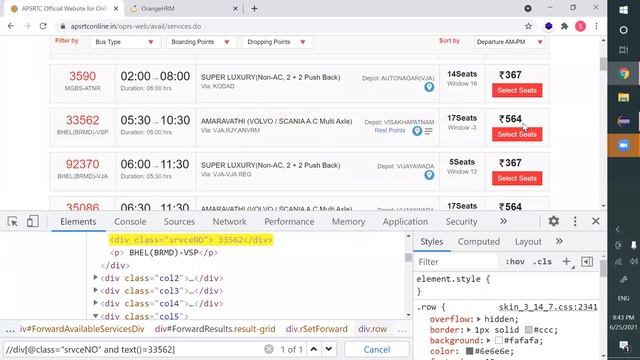Expand the div class col2 node
Screen dimensions: 640x360
[x=96, y=278]
